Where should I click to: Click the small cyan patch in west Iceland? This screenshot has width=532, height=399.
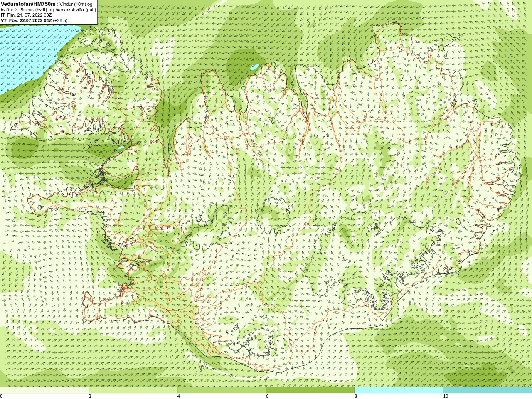coord(121,148)
